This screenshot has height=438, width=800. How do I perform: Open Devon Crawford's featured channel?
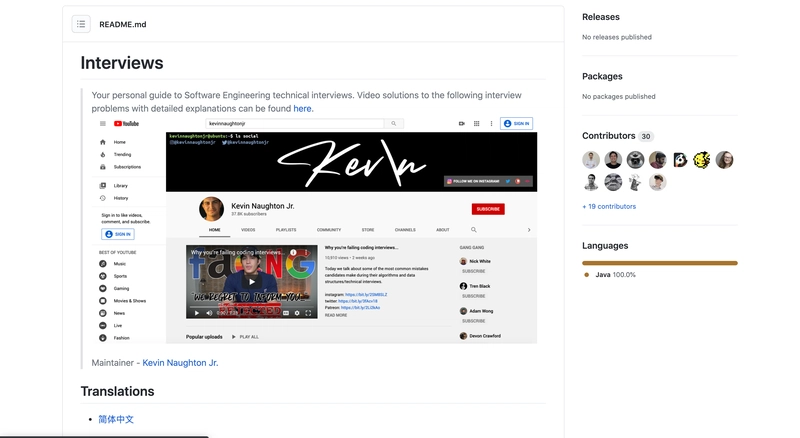[480, 336]
